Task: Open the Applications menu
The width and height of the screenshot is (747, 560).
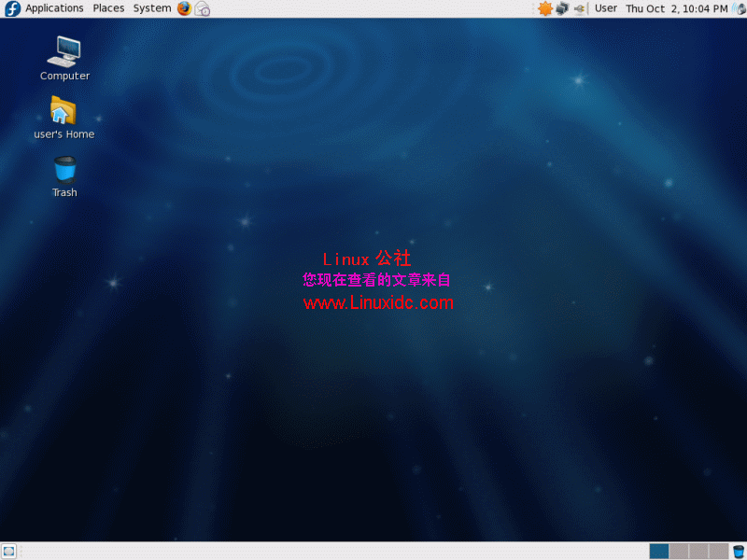Action: [53, 8]
